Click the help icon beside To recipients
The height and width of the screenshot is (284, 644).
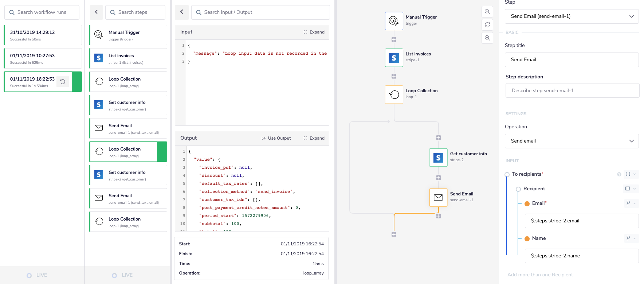click(619, 174)
